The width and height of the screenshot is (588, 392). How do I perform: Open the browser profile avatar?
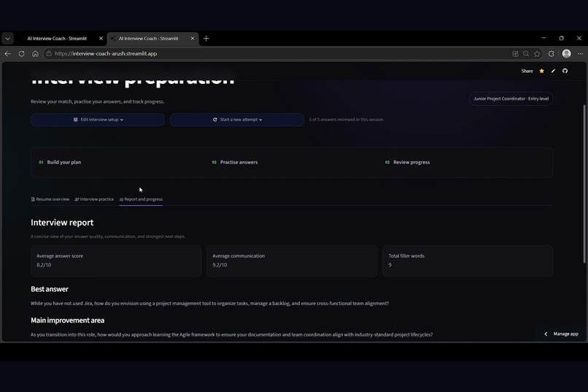pos(567,53)
